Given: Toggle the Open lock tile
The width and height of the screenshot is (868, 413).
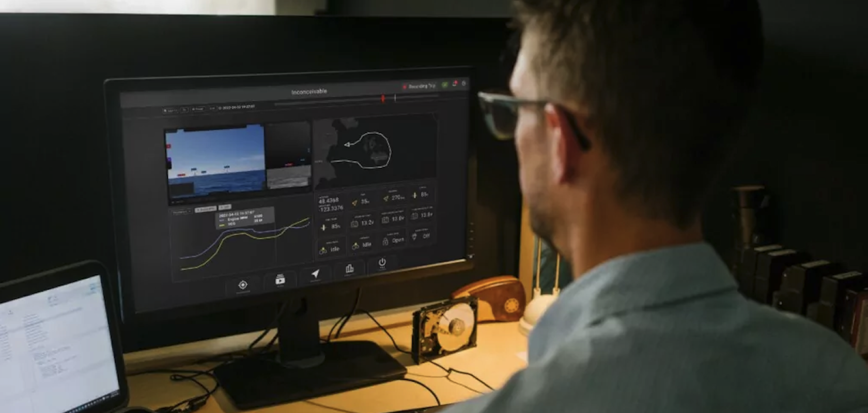Looking at the screenshot, I should click(x=394, y=240).
